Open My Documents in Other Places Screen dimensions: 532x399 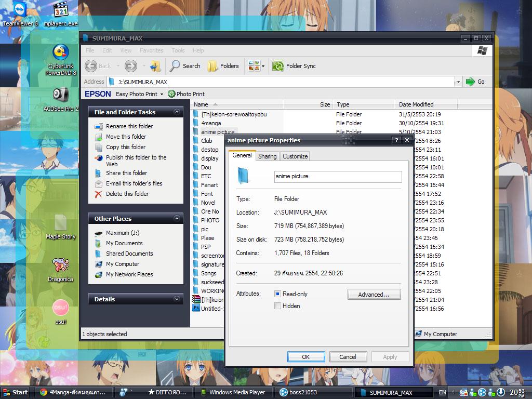[124, 243]
